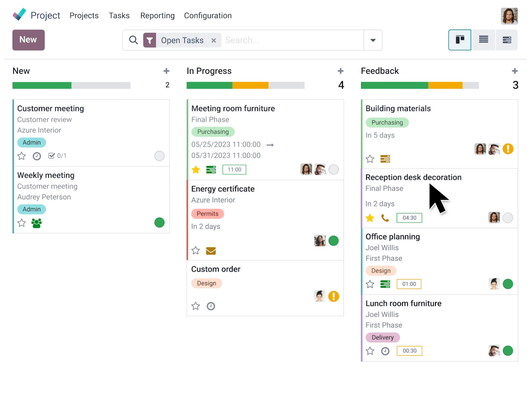The image size is (532, 398).
Task: Click the New button
Action: [28, 40]
